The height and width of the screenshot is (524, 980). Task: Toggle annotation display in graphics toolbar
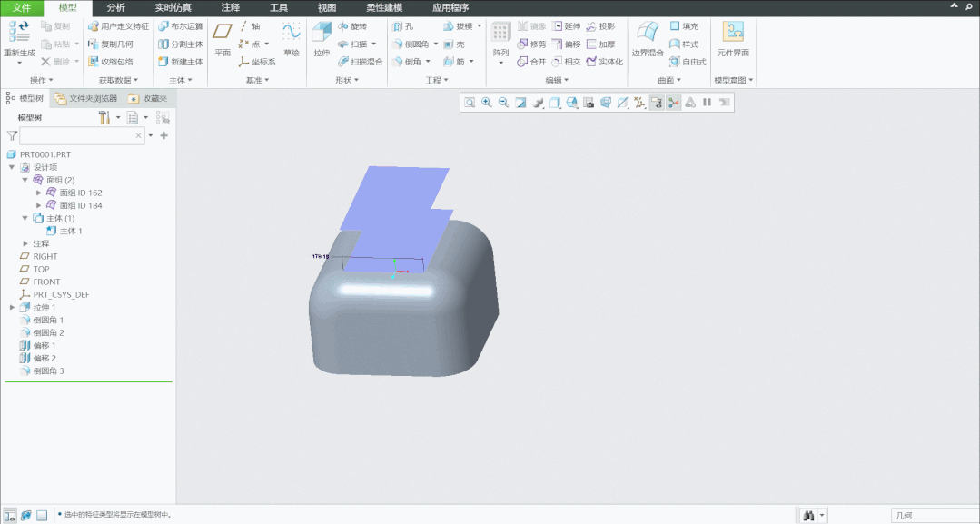pyautogui.click(x=657, y=103)
